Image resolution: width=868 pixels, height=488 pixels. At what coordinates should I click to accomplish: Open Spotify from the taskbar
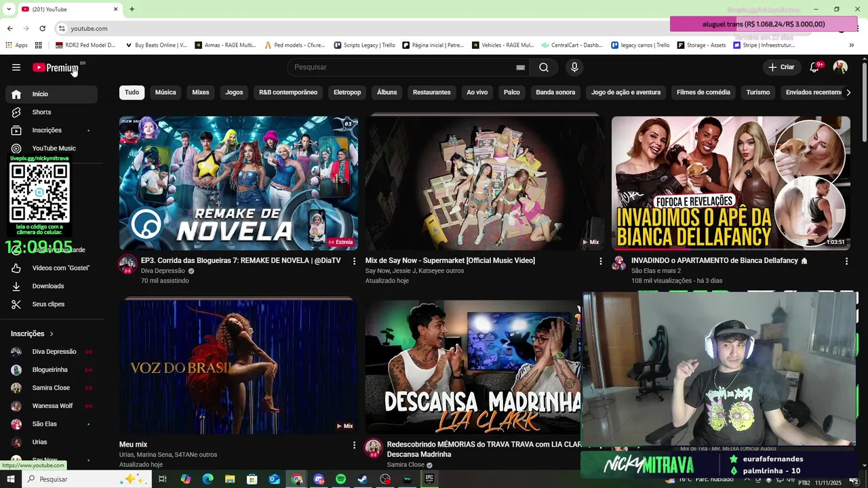(x=340, y=479)
